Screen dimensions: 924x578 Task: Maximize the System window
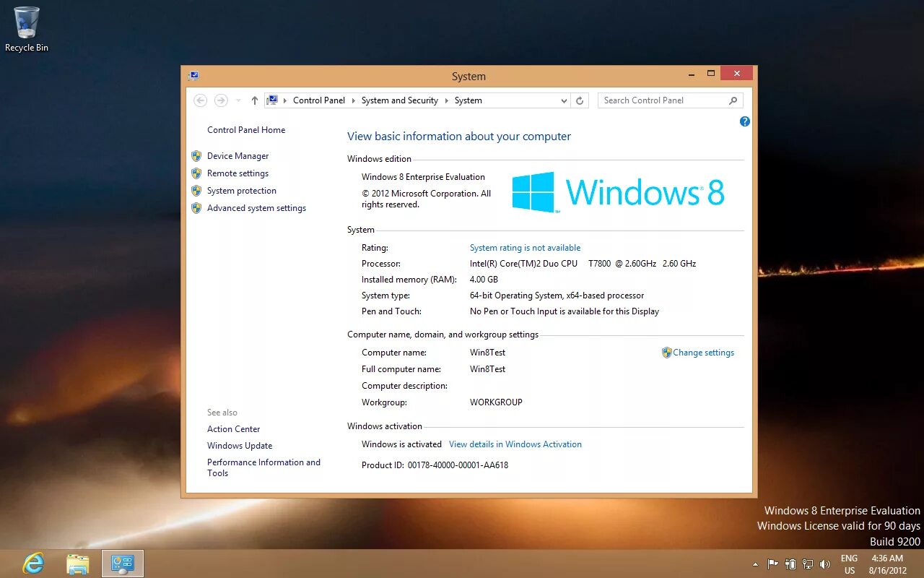pyautogui.click(x=711, y=74)
